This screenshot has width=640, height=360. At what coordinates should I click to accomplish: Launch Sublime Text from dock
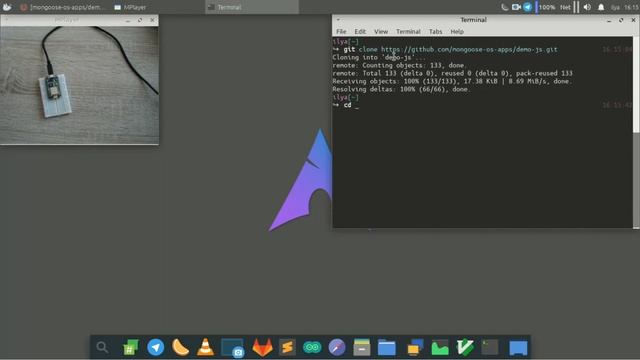tap(287, 347)
